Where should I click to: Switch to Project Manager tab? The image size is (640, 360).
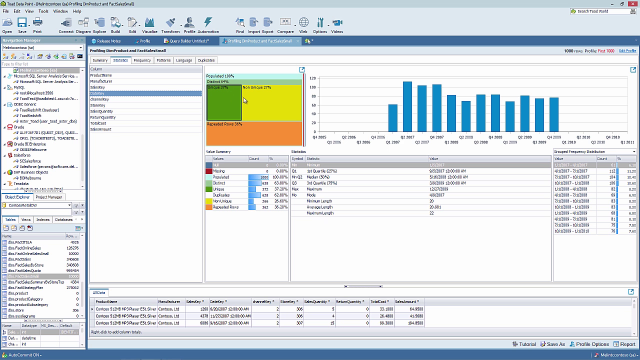(49, 197)
